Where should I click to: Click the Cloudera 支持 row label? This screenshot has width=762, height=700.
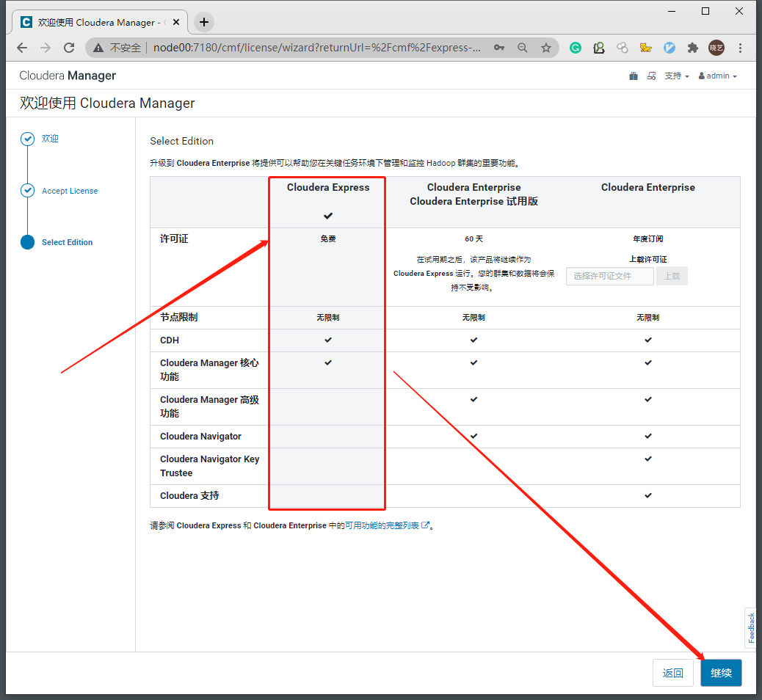click(x=189, y=495)
